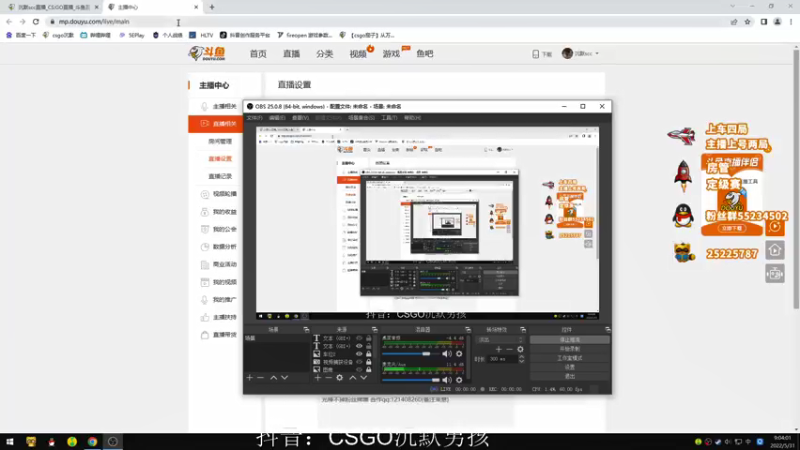Add a new scene with the plus icon

(249, 378)
